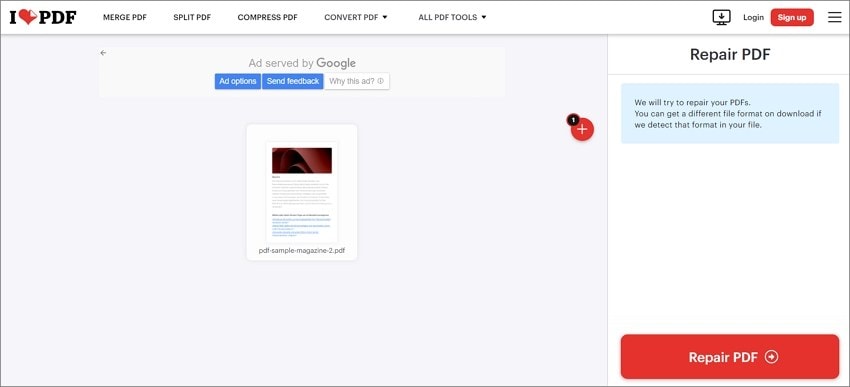
Task: Click the back arrow on the ad
Action: (103, 53)
